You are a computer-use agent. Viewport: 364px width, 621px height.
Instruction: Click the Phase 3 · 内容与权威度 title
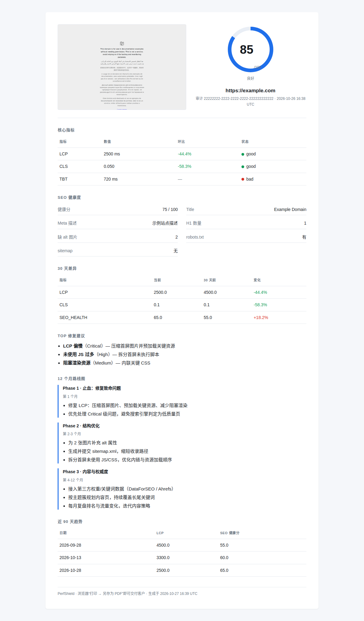tap(86, 472)
